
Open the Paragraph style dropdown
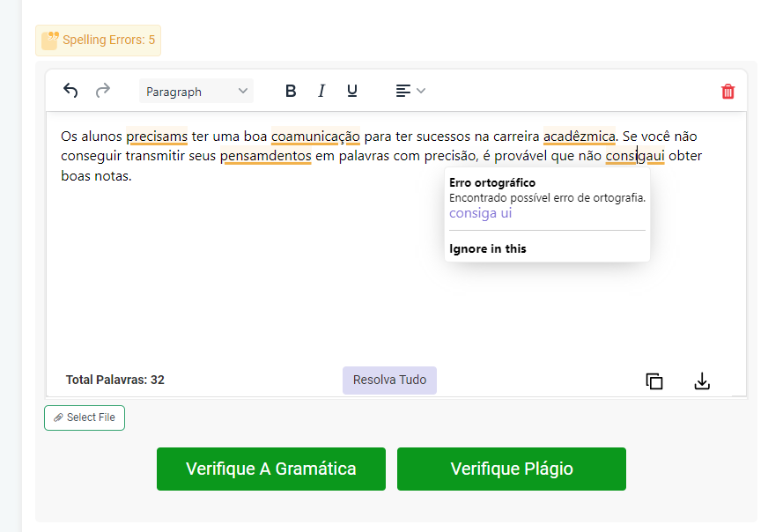pyautogui.click(x=196, y=91)
